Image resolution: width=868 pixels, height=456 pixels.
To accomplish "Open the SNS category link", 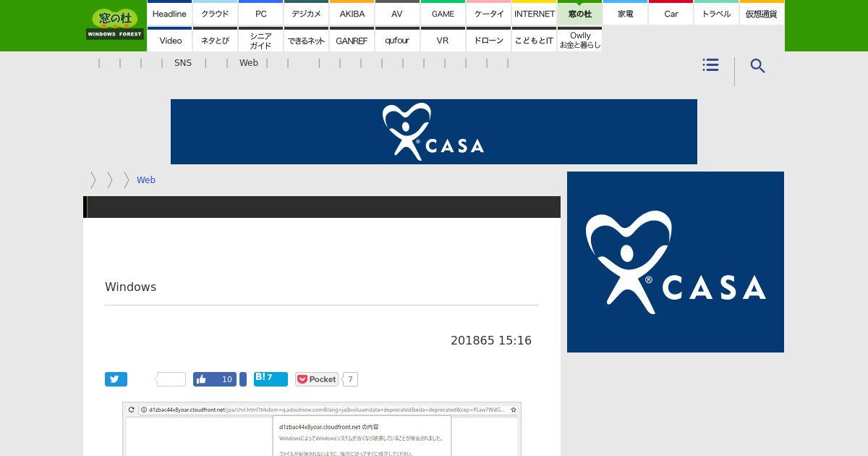I will 183,63.
